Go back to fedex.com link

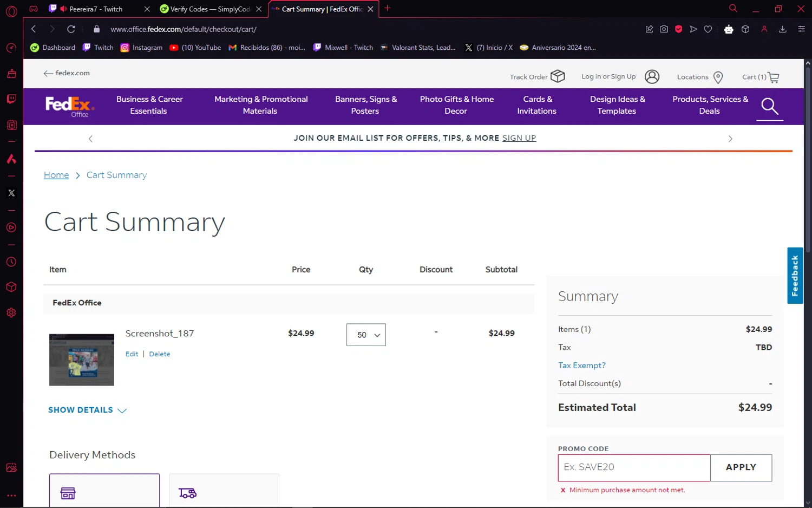tap(67, 73)
